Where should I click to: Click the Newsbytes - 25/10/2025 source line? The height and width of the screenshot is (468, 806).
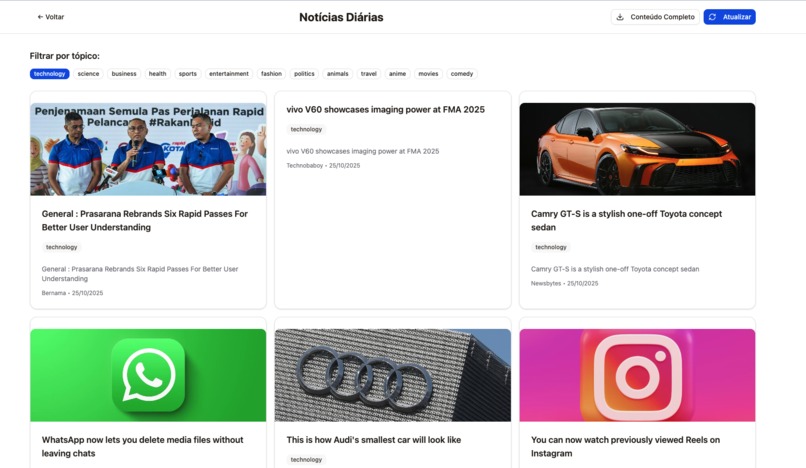[564, 283]
